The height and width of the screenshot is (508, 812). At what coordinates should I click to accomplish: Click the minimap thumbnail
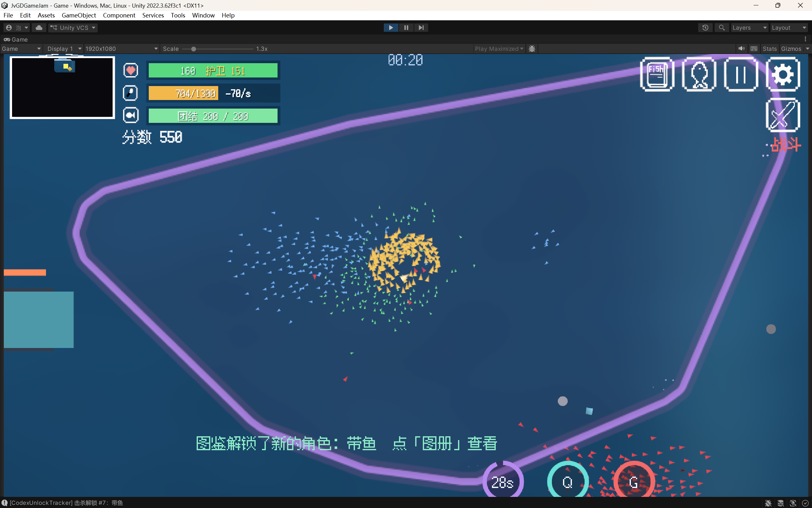click(x=62, y=87)
